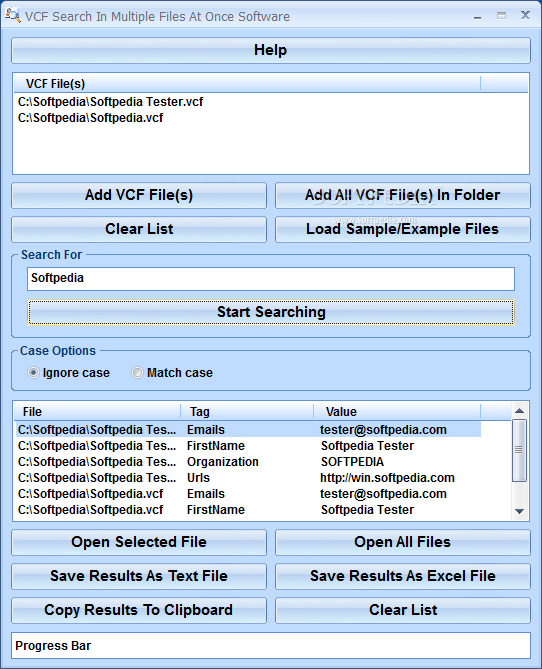Open All Files
The image size is (542, 669).
(402, 542)
